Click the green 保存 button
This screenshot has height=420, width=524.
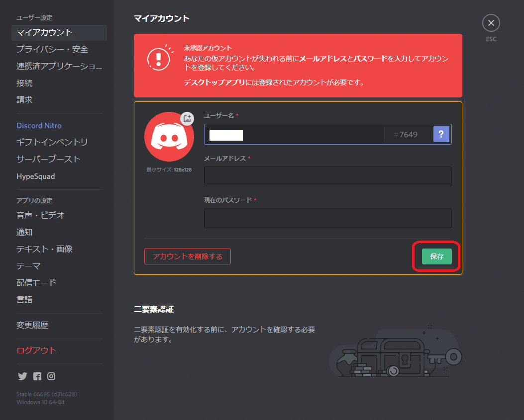[x=436, y=256]
